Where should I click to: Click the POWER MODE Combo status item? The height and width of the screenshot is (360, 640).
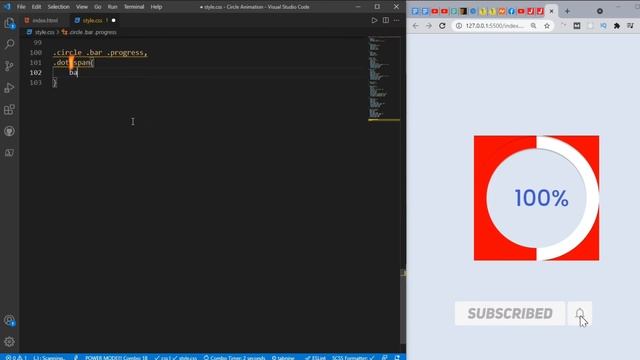tap(116, 358)
